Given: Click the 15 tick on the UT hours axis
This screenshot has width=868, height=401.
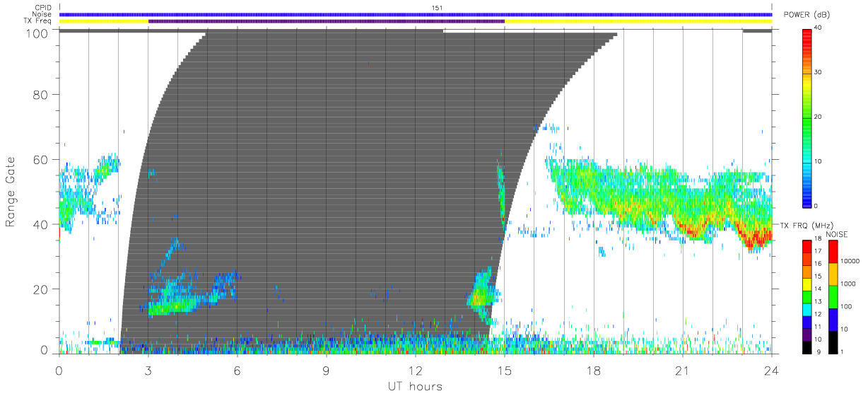Looking at the screenshot, I should click(x=505, y=369).
